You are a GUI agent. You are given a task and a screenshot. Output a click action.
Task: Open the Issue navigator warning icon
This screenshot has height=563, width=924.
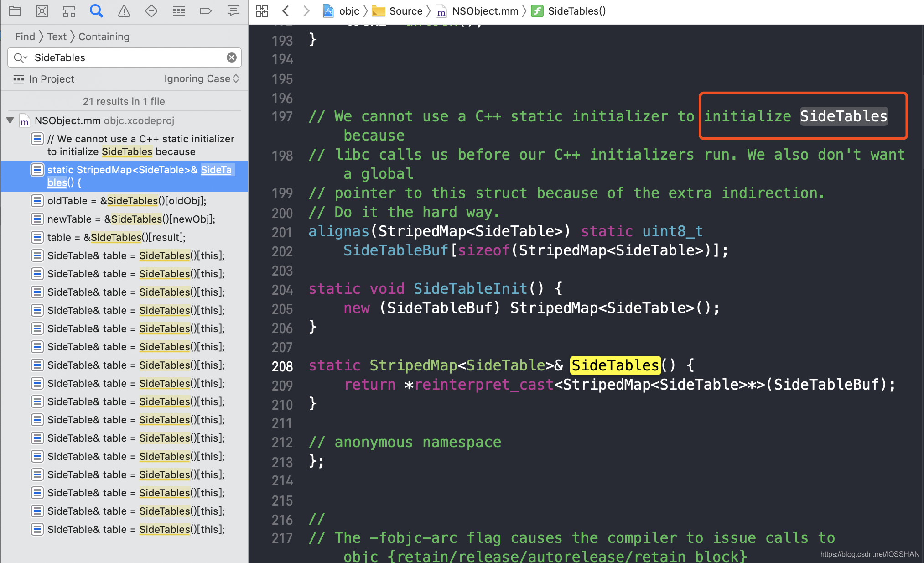(x=124, y=11)
